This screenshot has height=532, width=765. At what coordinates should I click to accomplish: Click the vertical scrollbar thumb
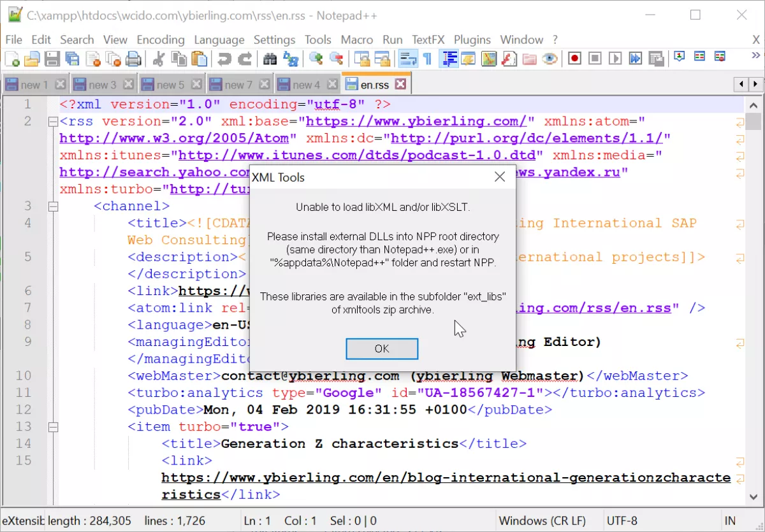[753, 122]
